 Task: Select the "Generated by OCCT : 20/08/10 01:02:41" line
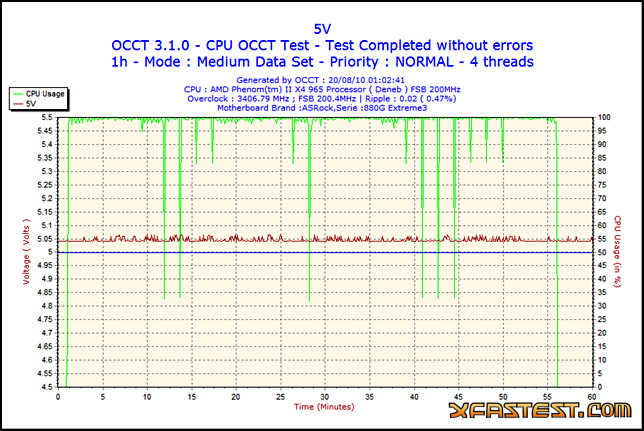320,80
